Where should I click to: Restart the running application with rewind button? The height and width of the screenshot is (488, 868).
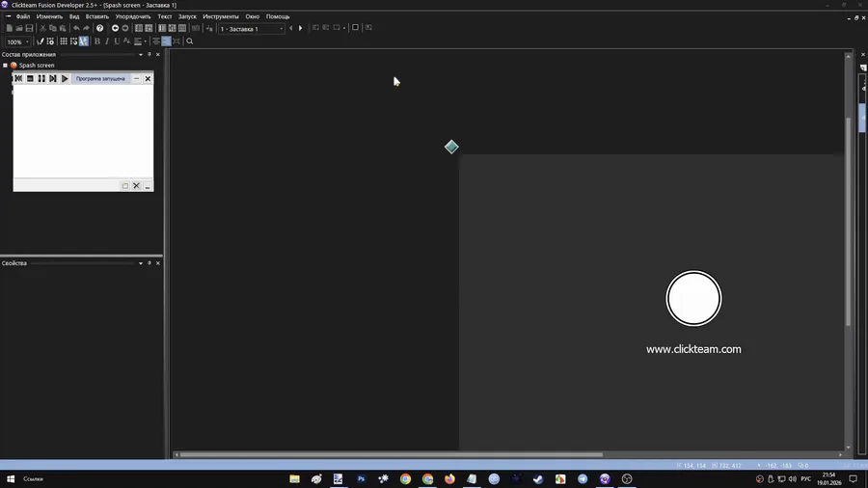point(18,78)
